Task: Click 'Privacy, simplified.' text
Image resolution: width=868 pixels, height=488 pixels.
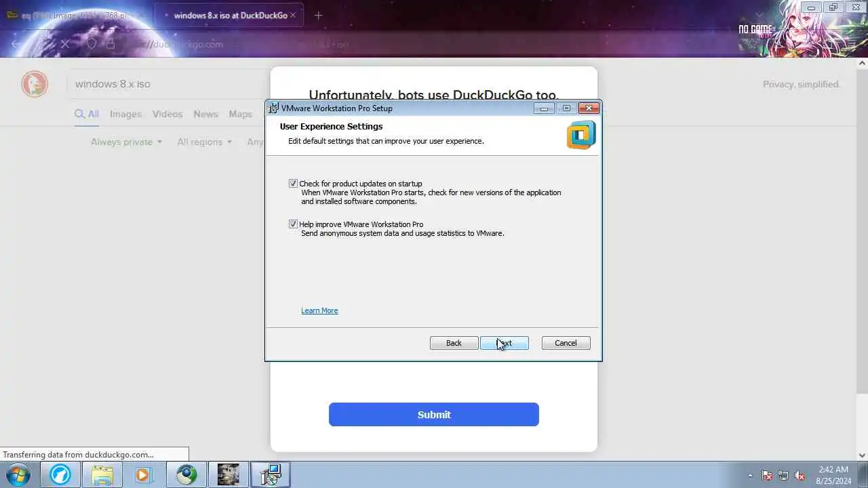Action: 802,84
